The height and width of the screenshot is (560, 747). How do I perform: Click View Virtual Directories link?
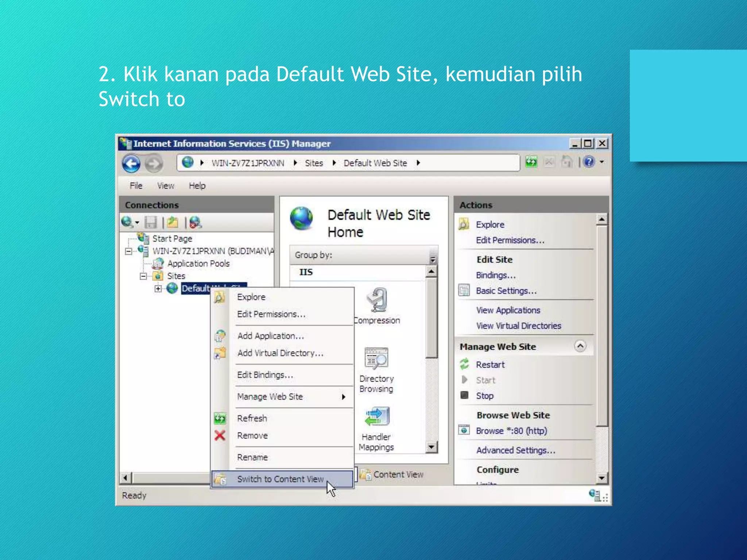[519, 326]
